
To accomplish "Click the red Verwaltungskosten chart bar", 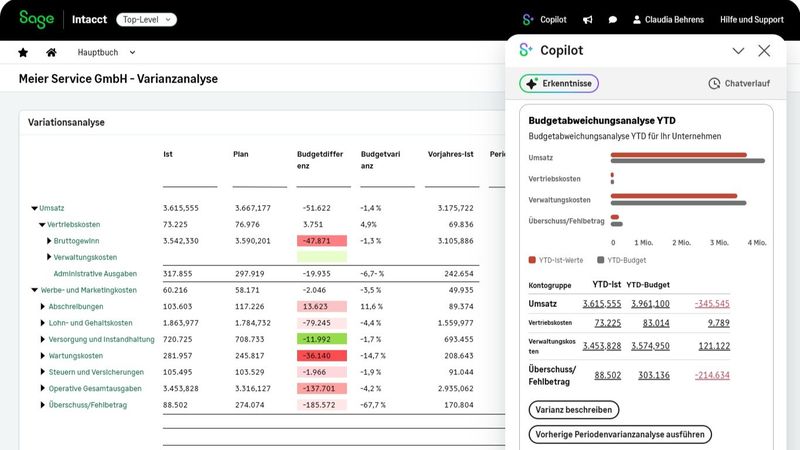I will [674, 196].
